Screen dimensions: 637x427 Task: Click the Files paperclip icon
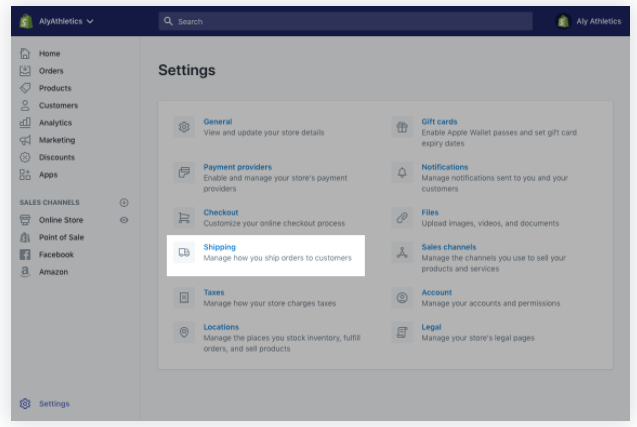(x=402, y=218)
